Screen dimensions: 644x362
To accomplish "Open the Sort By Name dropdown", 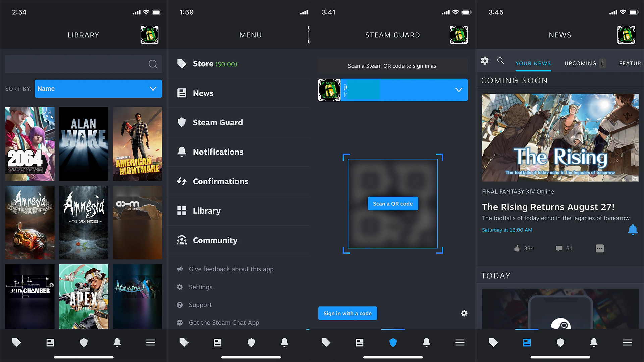I will 98,89.
